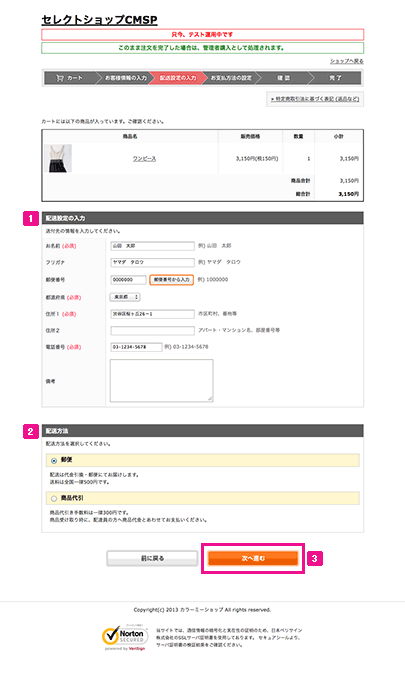Select the 商品代引 shipping radio button
Image resolution: width=405 pixels, height=674 pixels.
(x=54, y=499)
